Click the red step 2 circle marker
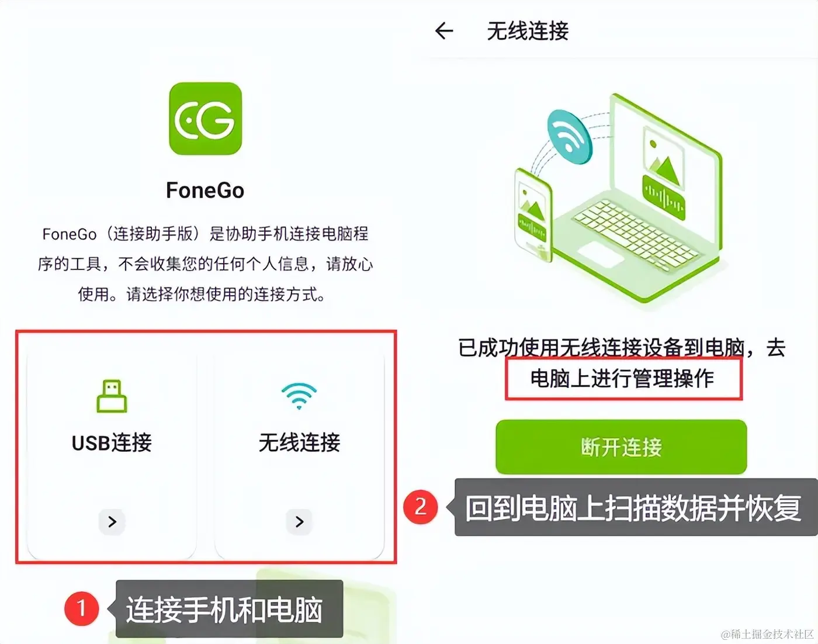This screenshot has width=818, height=644. pyautogui.click(x=421, y=507)
